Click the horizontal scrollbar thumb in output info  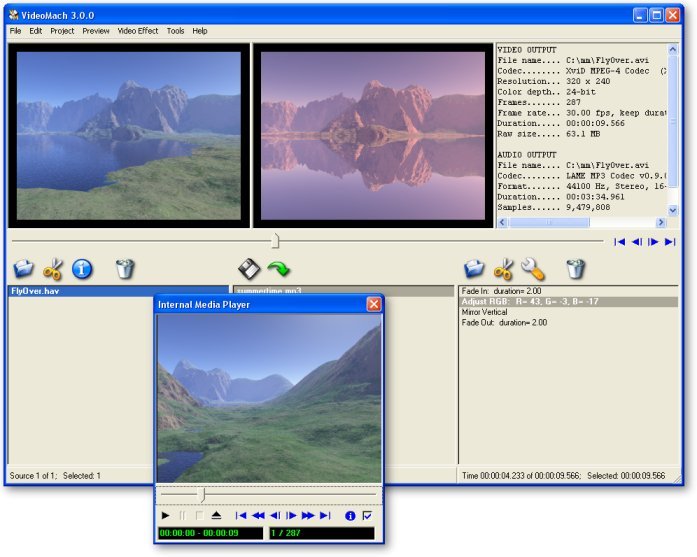549,222
